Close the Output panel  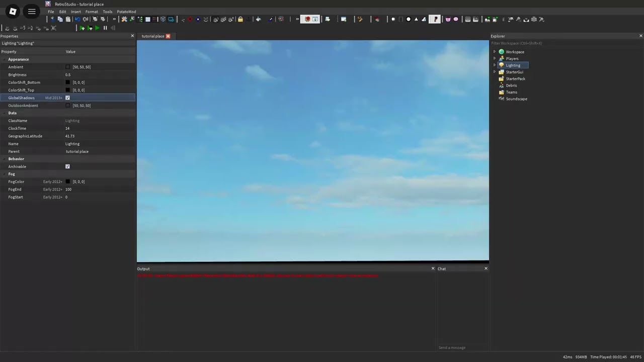coord(433,268)
